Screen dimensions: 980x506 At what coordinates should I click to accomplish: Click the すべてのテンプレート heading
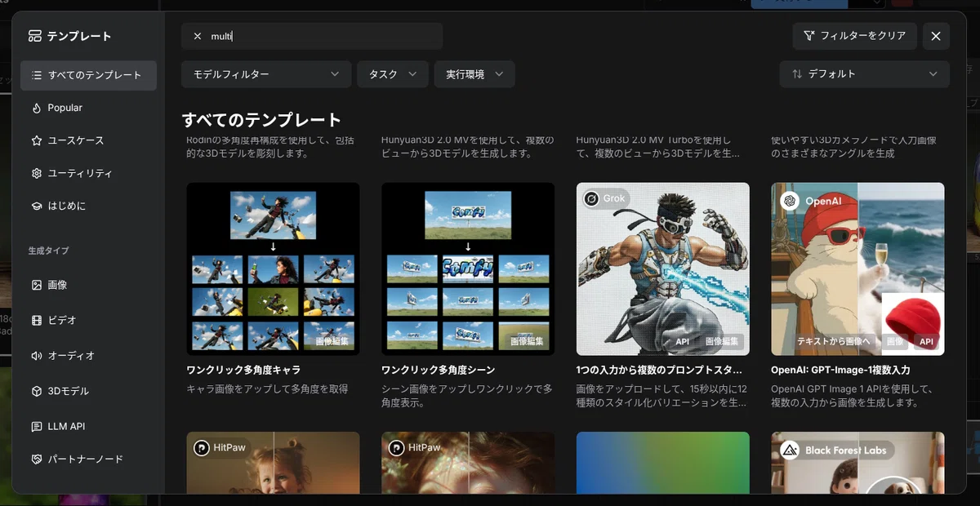tap(261, 120)
